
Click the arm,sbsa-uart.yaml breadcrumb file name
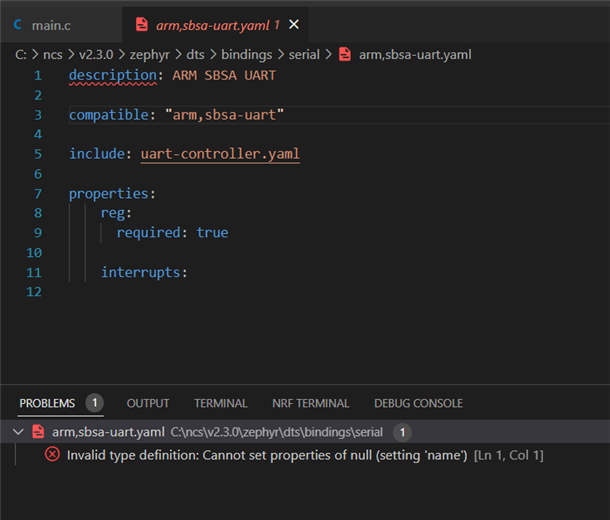coord(415,54)
